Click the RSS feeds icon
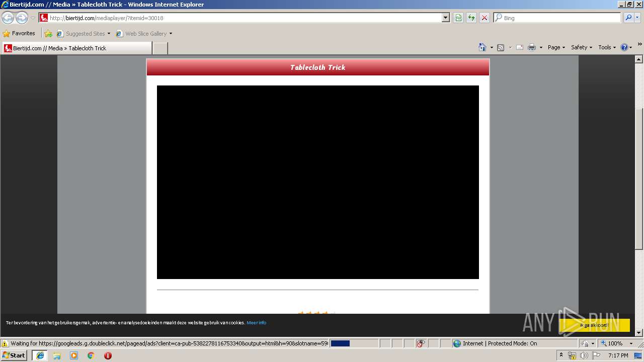The height and width of the screenshot is (362, 644). [501, 47]
